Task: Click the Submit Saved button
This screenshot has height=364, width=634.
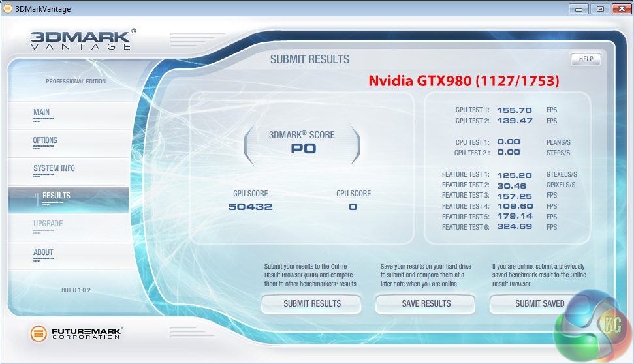Action: [x=539, y=304]
